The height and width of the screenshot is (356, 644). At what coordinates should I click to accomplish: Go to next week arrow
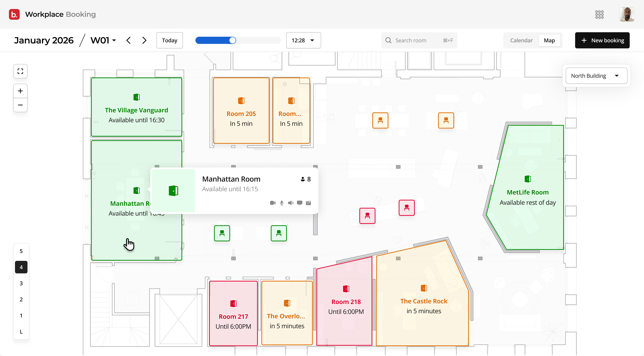click(x=144, y=40)
